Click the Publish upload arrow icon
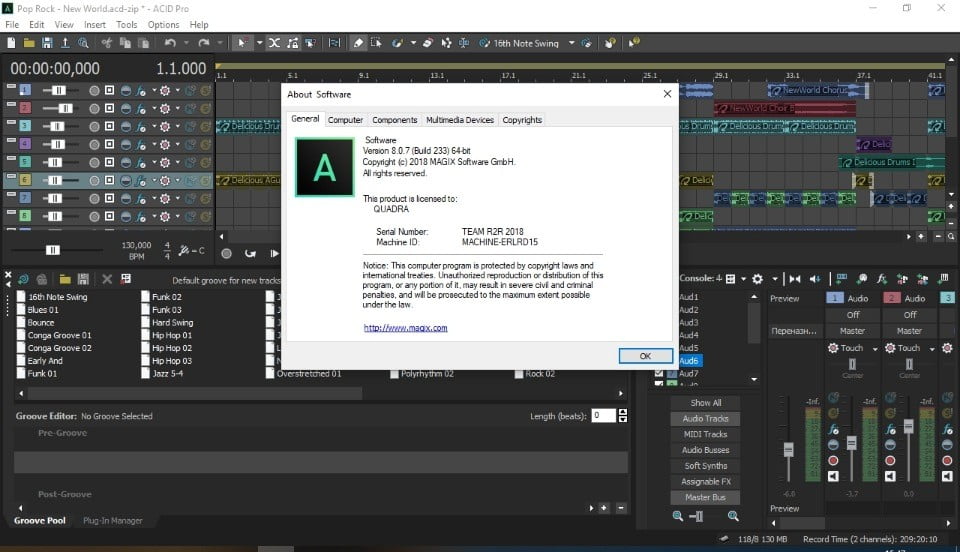 [x=65, y=43]
